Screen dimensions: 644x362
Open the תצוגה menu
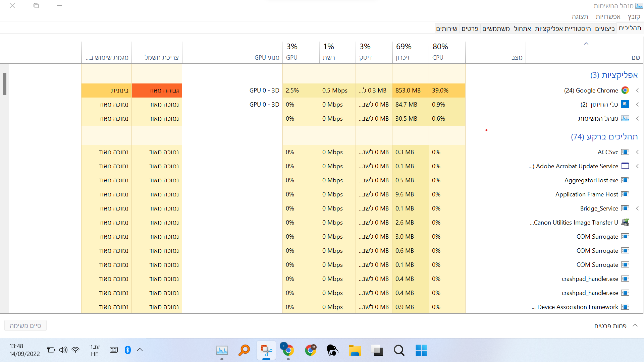click(580, 16)
